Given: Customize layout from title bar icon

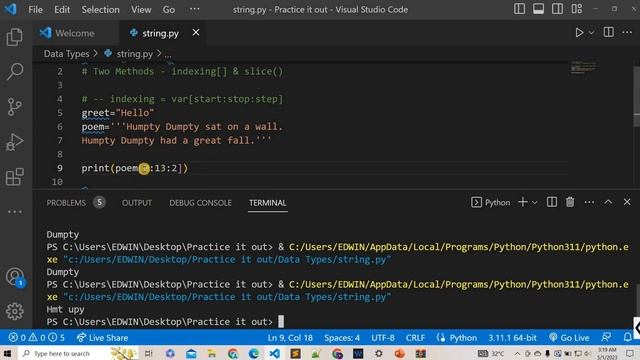Looking at the screenshot, I should (576, 9).
